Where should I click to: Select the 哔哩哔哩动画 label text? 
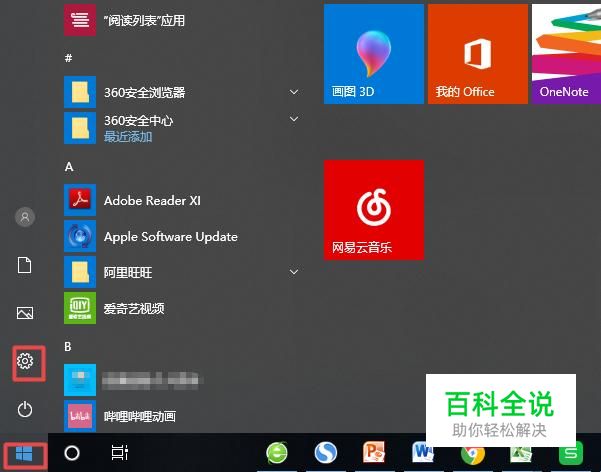tap(140, 416)
